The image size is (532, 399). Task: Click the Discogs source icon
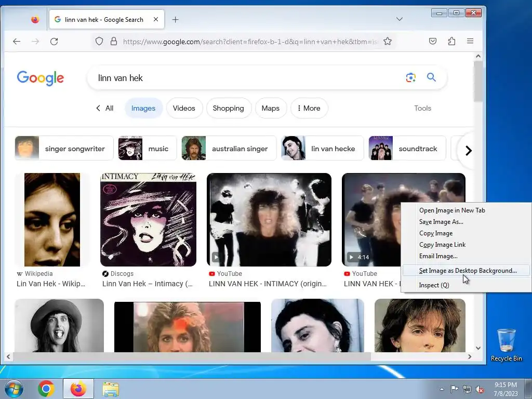tap(105, 273)
